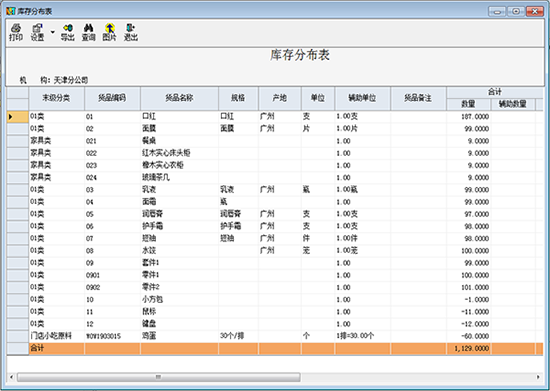Screen dimensions: 550x391
Task: Click the 打印 print icon
Action: pyautogui.click(x=16, y=32)
